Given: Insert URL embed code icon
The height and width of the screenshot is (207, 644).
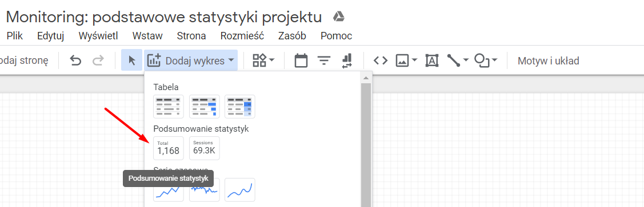Looking at the screenshot, I should point(381,61).
